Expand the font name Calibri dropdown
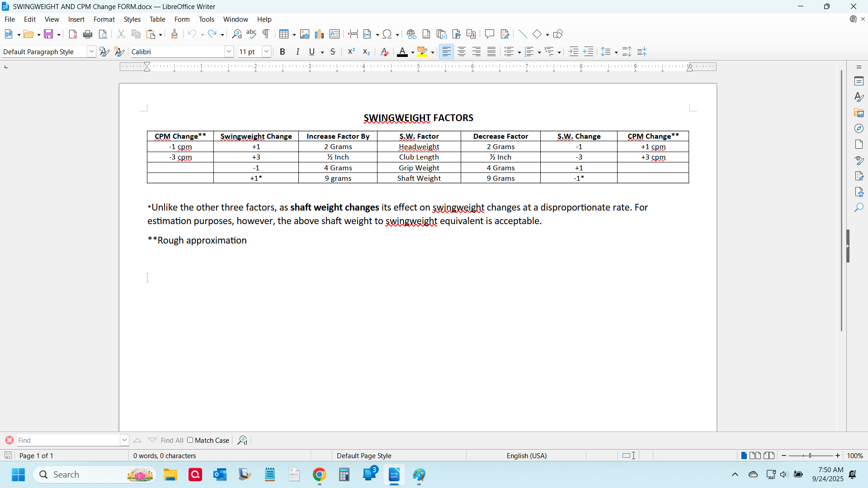868x488 pixels. coord(229,52)
